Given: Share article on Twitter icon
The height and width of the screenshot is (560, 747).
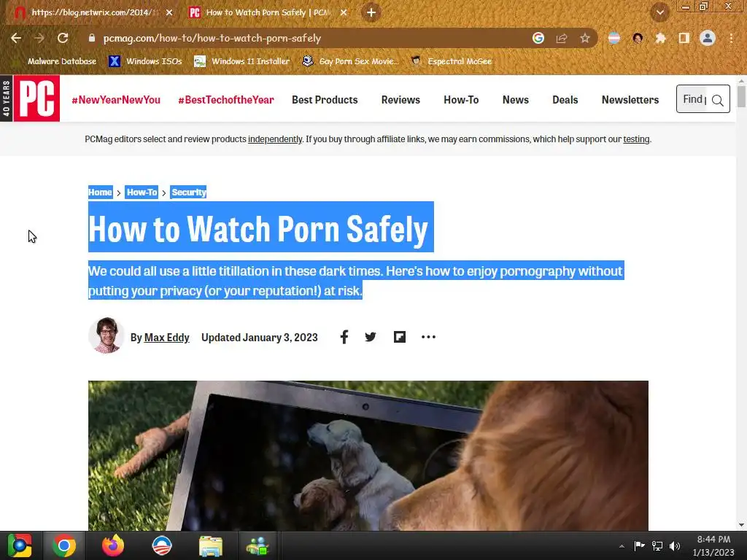Looking at the screenshot, I should tap(370, 337).
